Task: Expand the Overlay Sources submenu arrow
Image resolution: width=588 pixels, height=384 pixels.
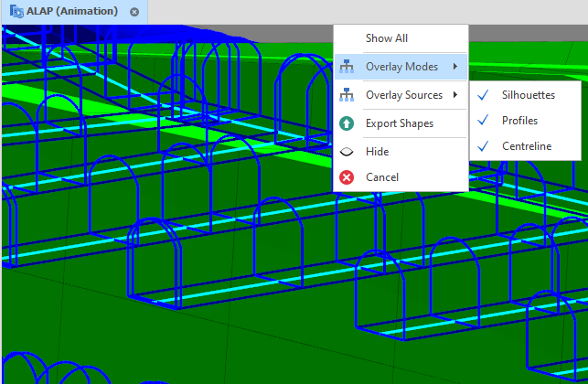Action: point(455,95)
